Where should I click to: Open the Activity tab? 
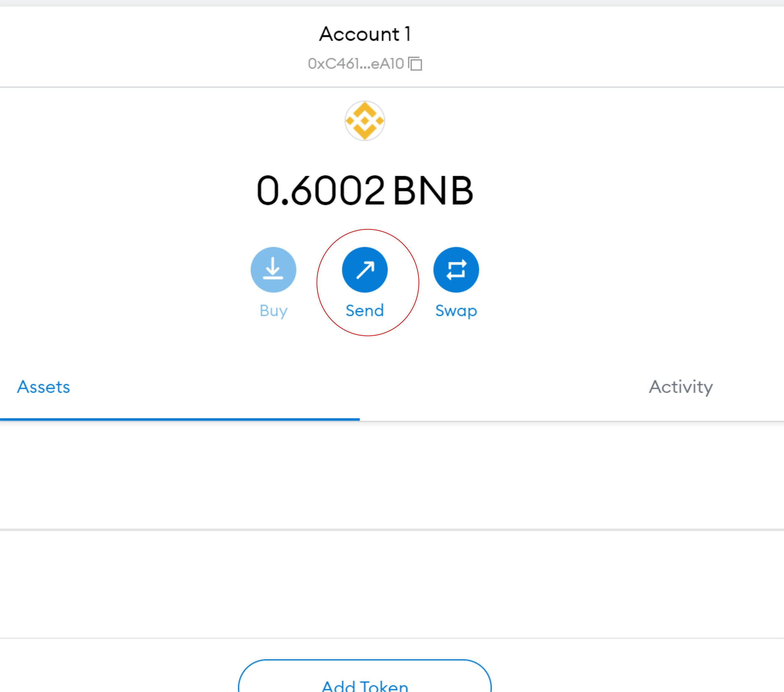coord(681,387)
